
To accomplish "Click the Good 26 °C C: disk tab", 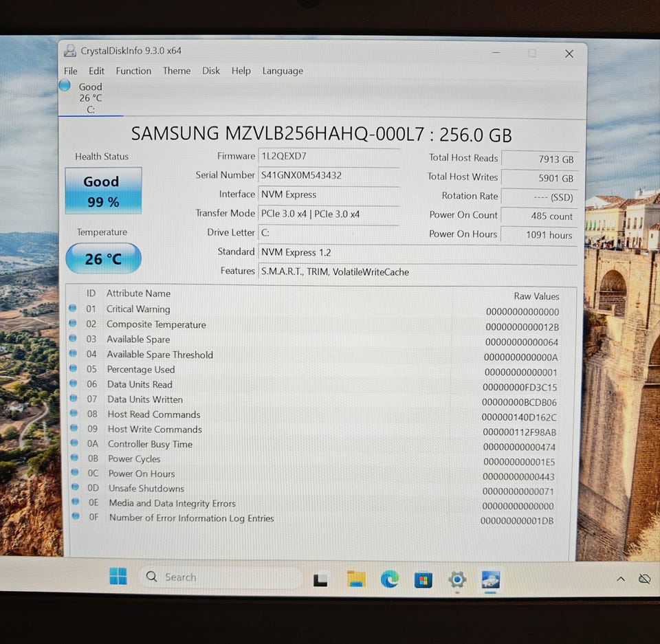I will (91, 98).
